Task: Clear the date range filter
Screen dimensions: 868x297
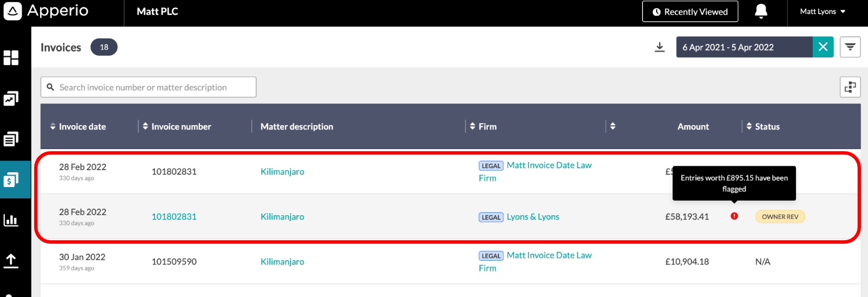Action: 823,47
